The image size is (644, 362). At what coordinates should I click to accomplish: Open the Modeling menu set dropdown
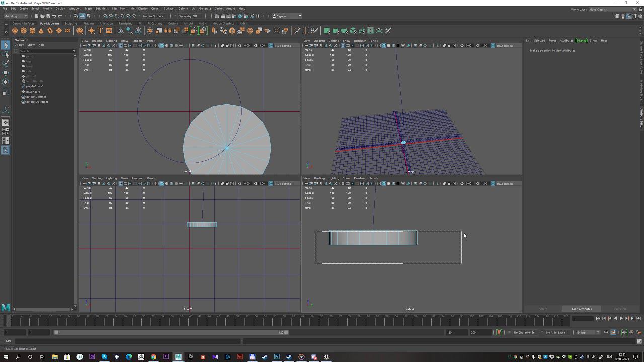pos(16,16)
